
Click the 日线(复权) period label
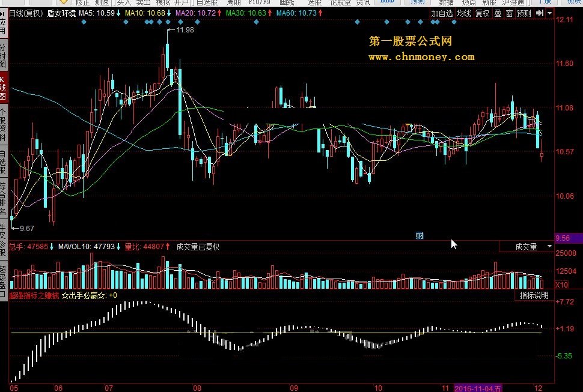(x=26, y=13)
